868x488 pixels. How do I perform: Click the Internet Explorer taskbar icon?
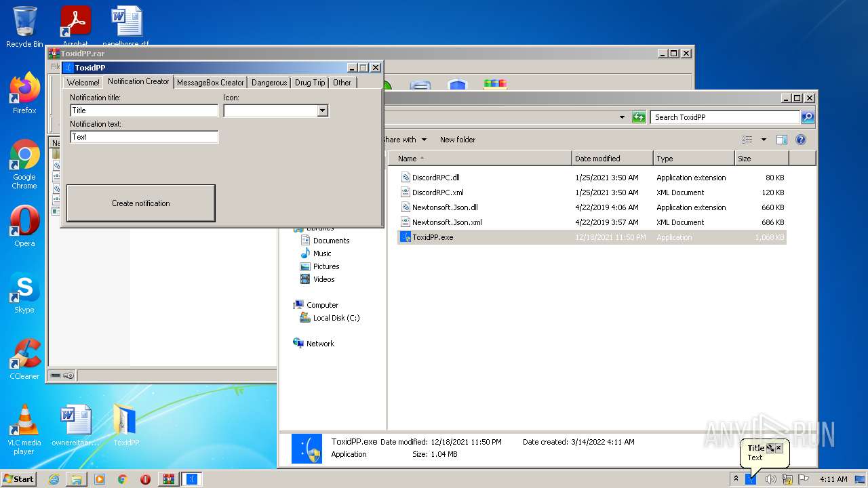coord(54,479)
